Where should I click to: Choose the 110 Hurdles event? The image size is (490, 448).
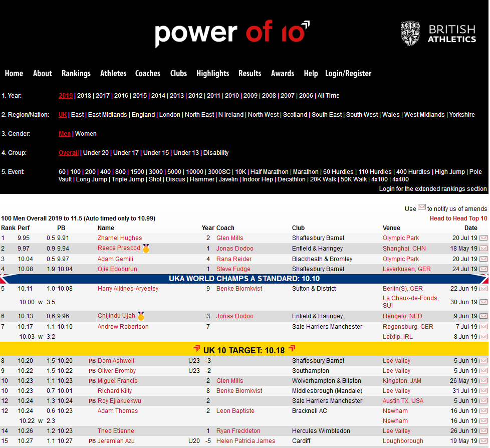pyautogui.click(x=375, y=172)
